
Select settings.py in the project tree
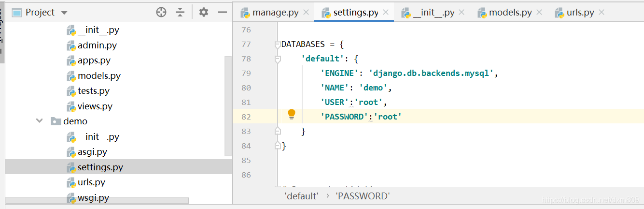100,167
